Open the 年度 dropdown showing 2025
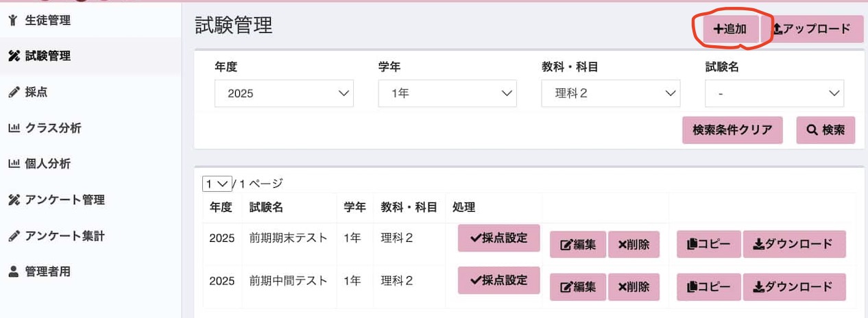This screenshot has height=318, width=868. click(284, 93)
